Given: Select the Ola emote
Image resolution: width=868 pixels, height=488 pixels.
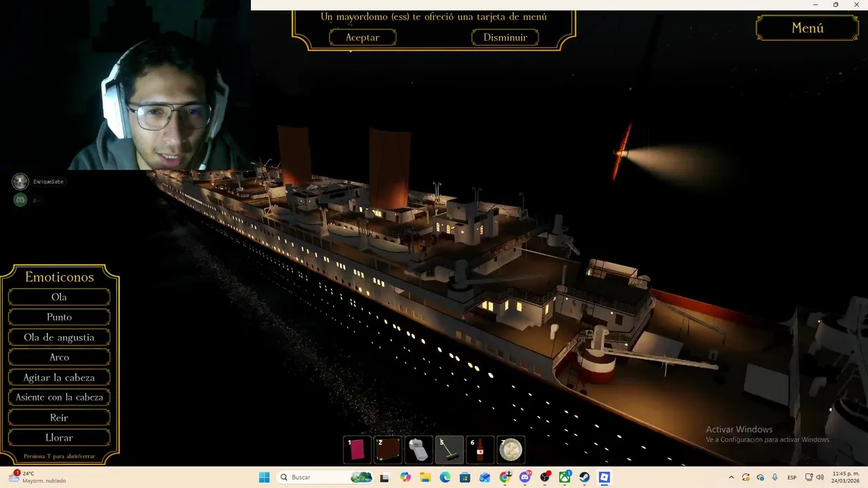Looking at the screenshot, I should coord(59,297).
